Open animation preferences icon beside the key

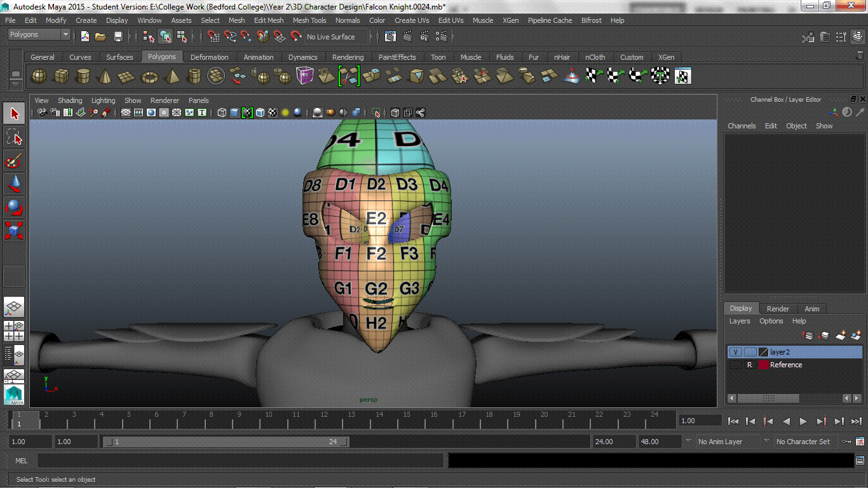tap(858, 442)
